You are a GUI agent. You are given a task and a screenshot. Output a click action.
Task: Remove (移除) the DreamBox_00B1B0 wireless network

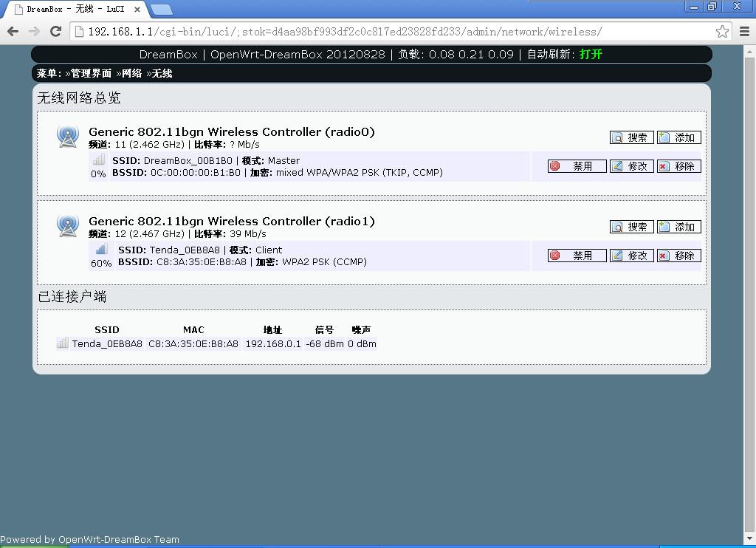pos(678,166)
